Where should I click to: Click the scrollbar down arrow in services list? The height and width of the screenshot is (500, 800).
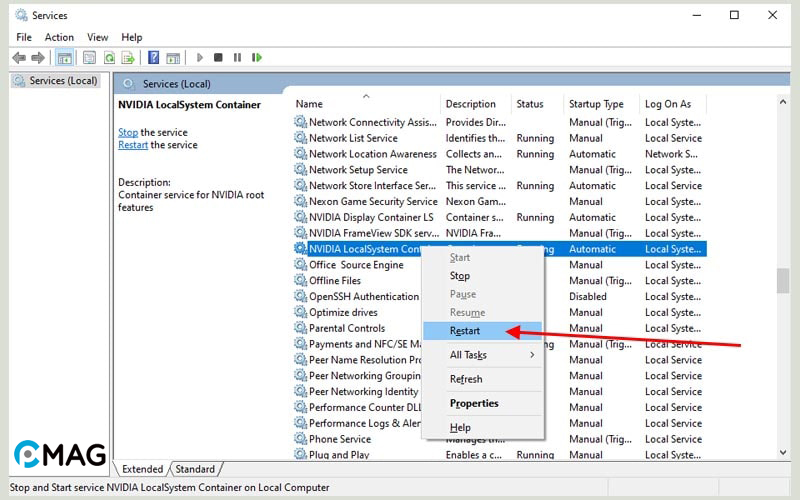click(783, 453)
